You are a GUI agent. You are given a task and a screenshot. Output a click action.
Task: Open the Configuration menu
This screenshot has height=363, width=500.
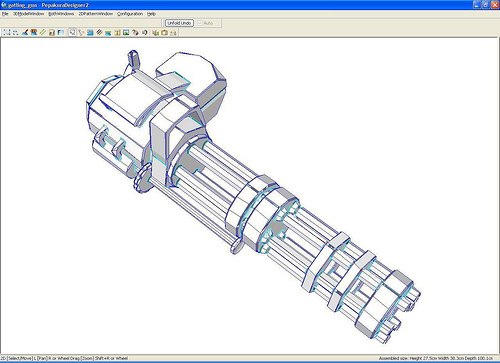coord(130,14)
